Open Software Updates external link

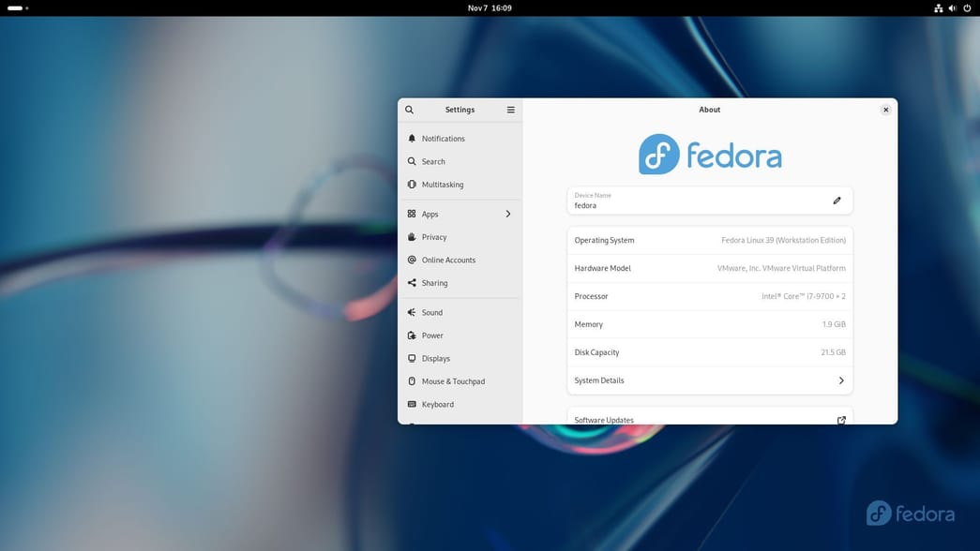[x=841, y=420]
